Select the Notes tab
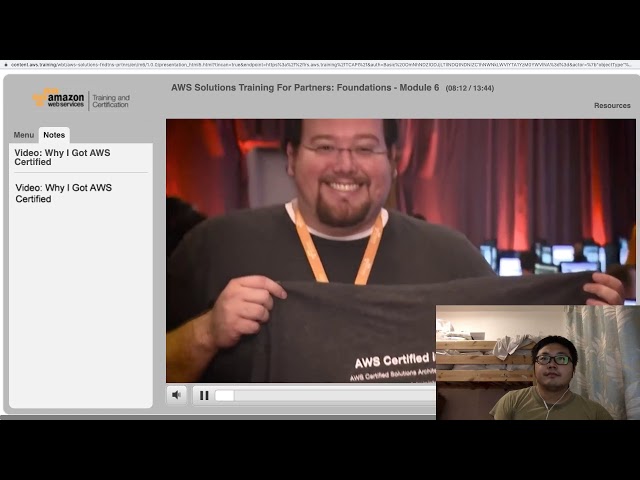Viewport: 640px width, 480px height. click(54, 135)
